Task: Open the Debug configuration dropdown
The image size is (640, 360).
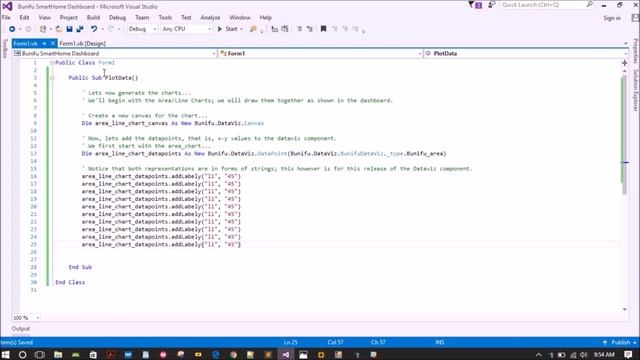Action: point(142,29)
